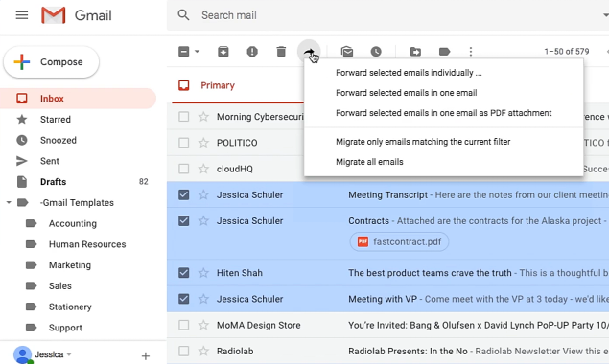The height and width of the screenshot is (364, 609).
Task: Open the Human Resources label
Action: coord(87,244)
